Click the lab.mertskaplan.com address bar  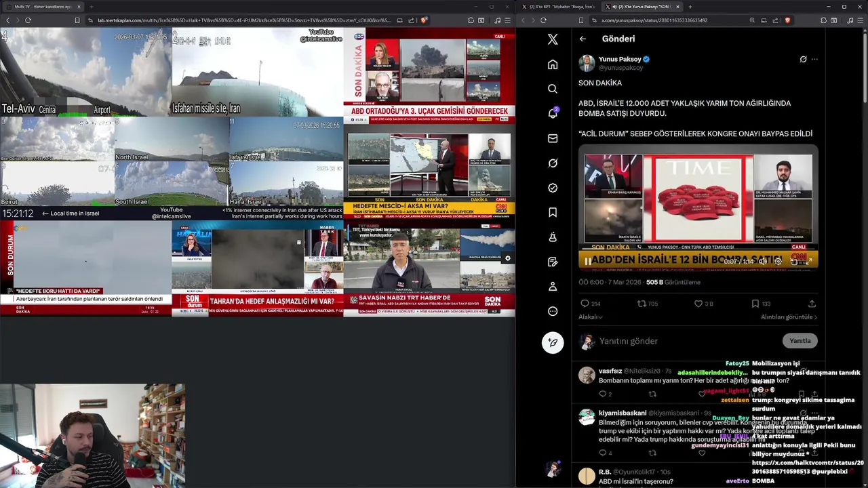tap(244, 20)
